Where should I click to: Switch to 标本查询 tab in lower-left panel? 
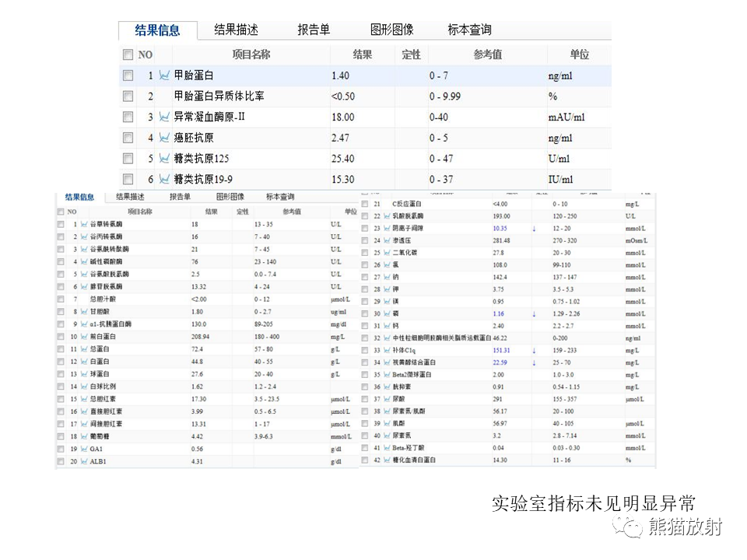280,197
